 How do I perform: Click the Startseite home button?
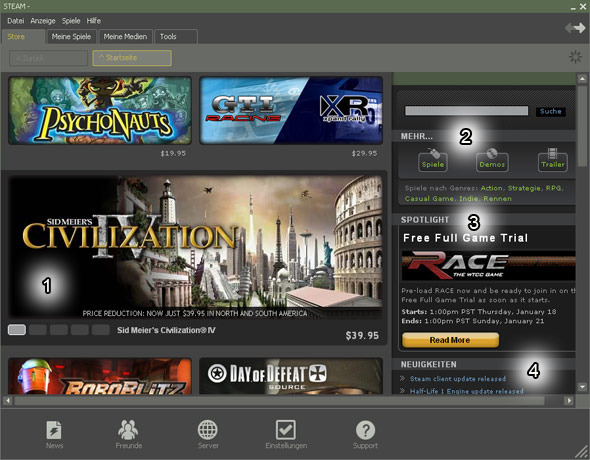[132, 58]
